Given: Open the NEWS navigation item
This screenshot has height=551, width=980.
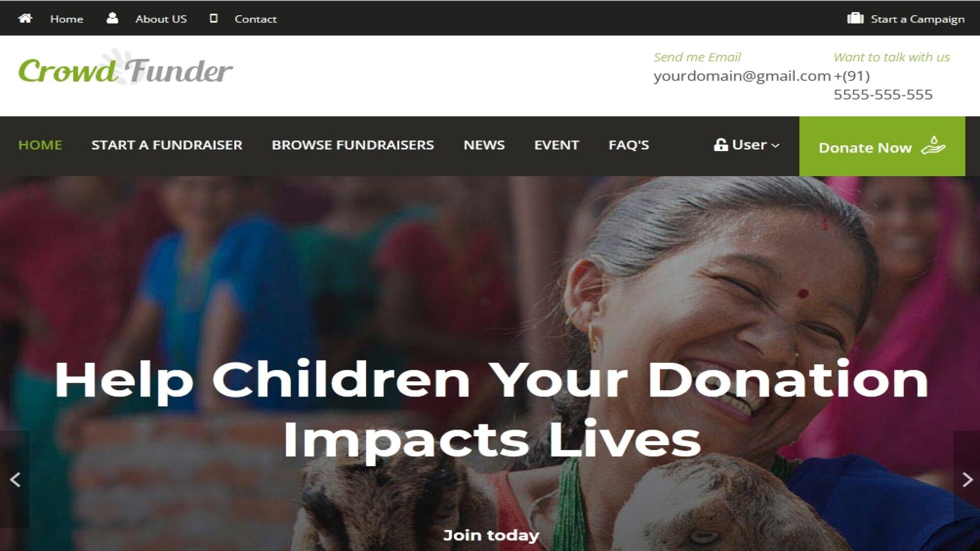Looking at the screenshot, I should [484, 145].
